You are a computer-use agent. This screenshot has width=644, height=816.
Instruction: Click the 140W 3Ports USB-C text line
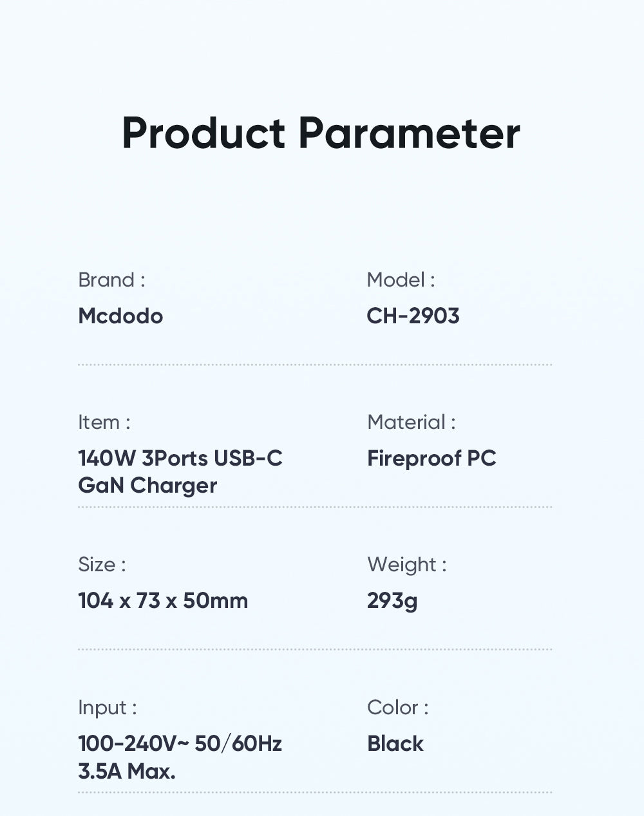tap(180, 459)
